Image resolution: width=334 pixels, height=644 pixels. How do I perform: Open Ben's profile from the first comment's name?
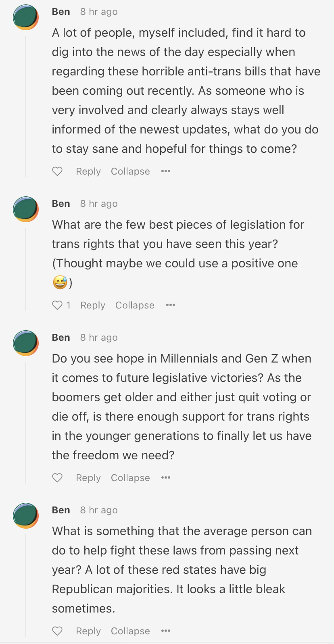pyautogui.click(x=61, y=12)
